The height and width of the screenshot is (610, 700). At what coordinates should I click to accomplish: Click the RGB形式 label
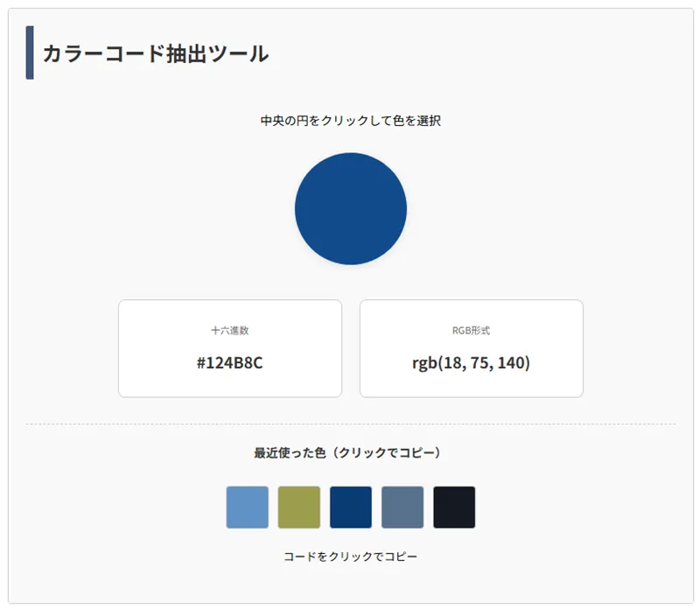(x=471, y=331)
